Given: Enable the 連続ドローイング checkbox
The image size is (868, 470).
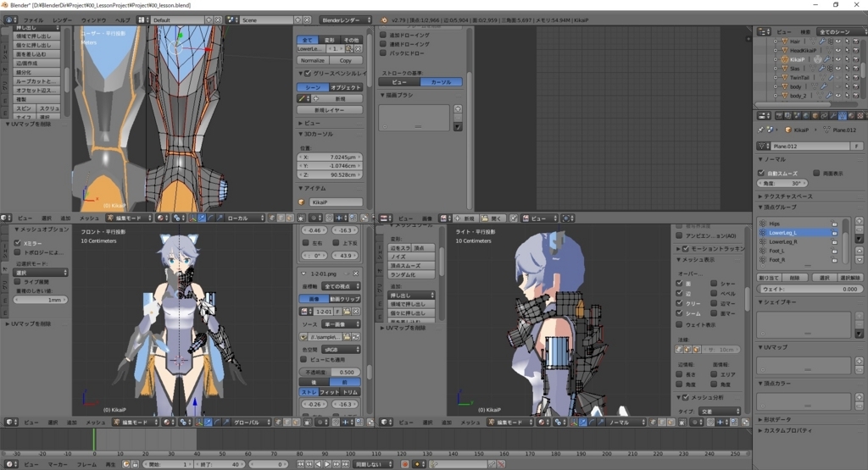Looking at the screenshot, I should [383, 44].
